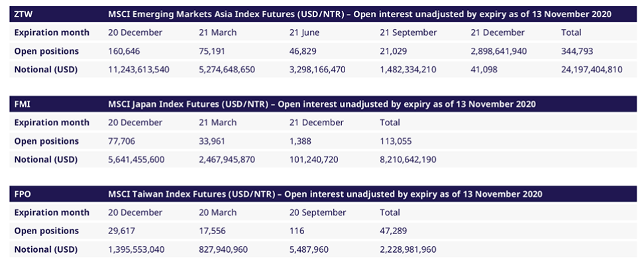The height and width of the screenshot is (264, 644).
Task: Select the 46,829 cell under 21 June
Action: pos(303,51)
